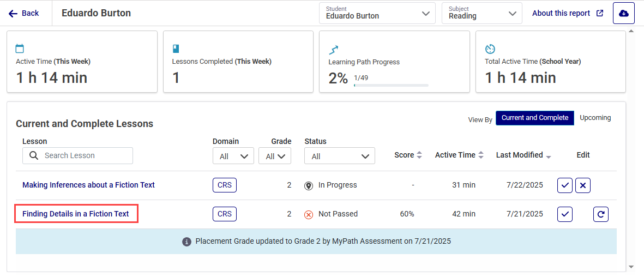The image size is (644, 277).
Task: Click the Placement Grade updated banner text
Action: (323, 241)
